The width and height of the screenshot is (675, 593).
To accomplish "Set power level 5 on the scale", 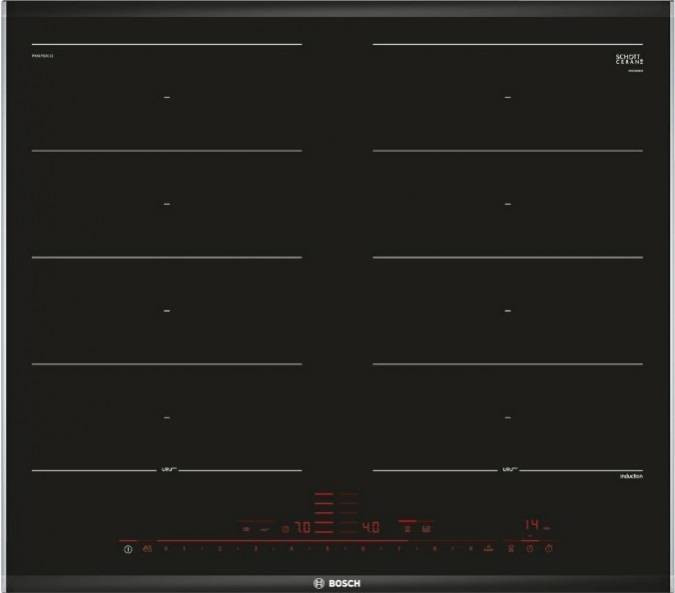I will [x=326, y=549].
